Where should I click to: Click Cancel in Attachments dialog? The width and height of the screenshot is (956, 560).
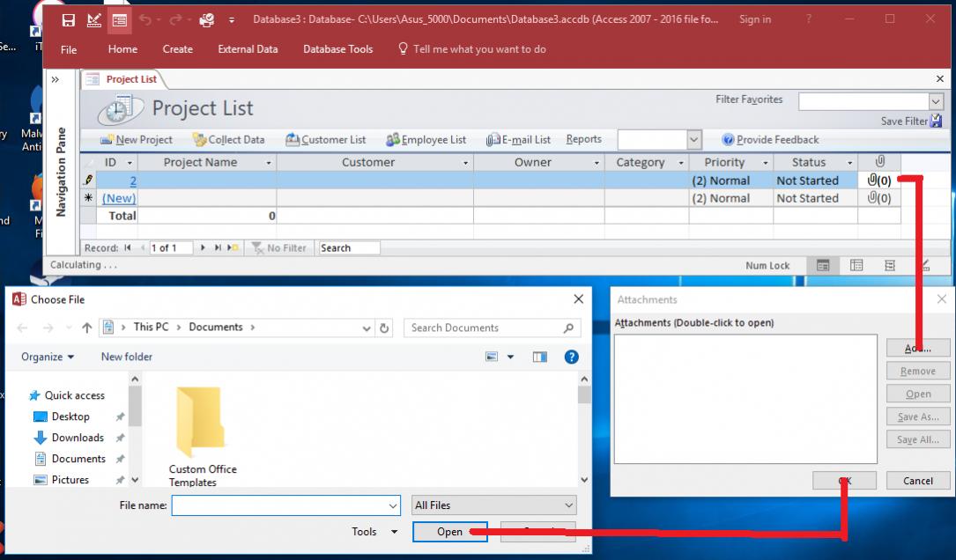pos(917,481)
